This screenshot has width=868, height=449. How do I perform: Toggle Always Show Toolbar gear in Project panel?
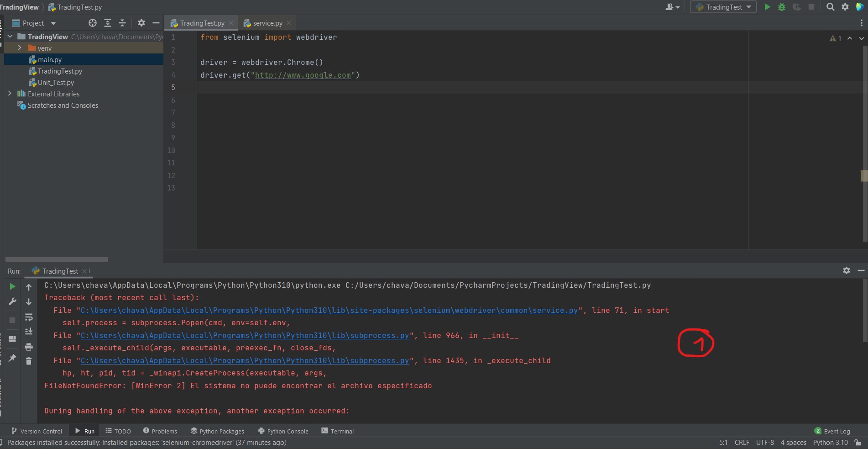pyautogui.click(x=141, y=23)
